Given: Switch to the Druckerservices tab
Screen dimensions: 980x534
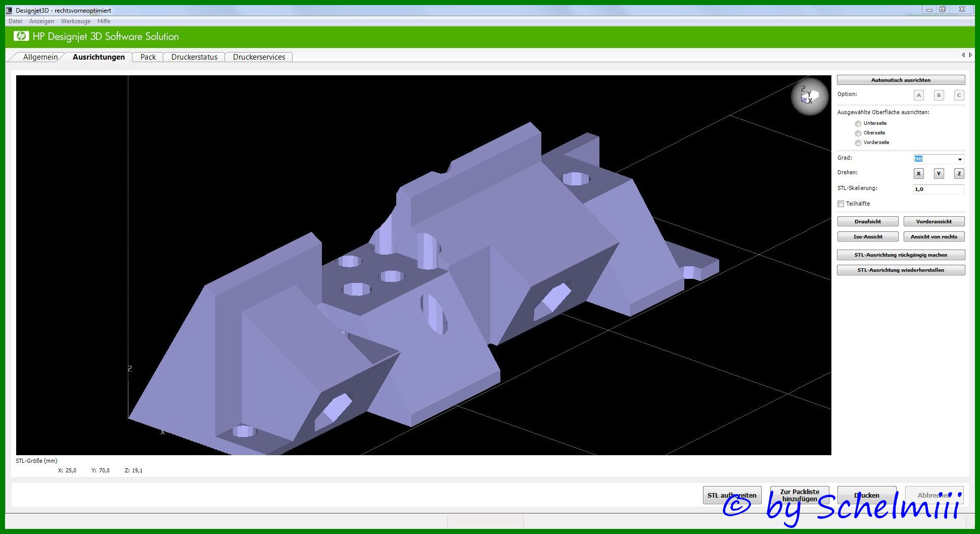Looking at the screenshot, I should coord(259,57).
